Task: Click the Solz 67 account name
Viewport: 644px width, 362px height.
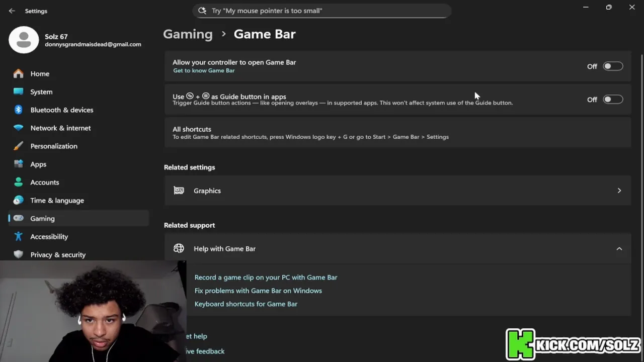Action: [56, 37]
